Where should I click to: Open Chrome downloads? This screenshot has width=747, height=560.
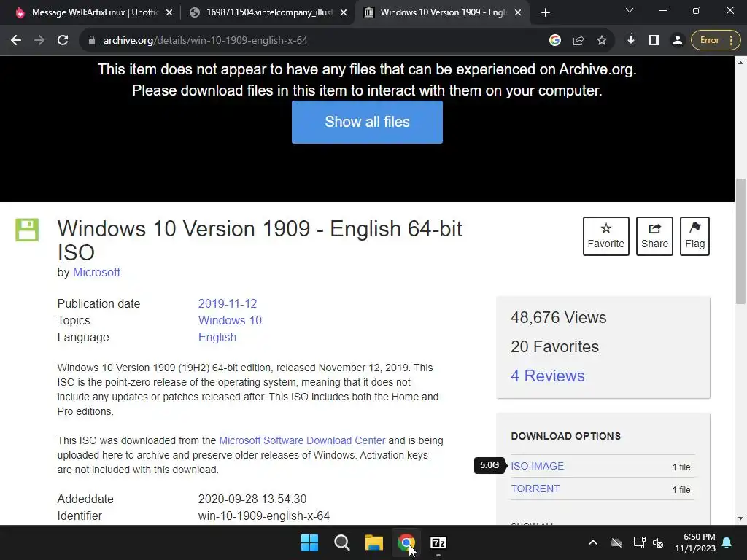point(631,41)
